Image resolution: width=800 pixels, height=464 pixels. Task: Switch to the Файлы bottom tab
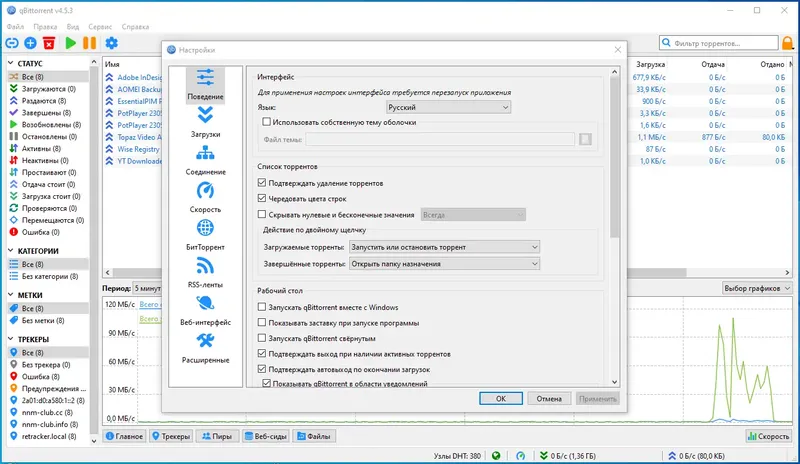(314, 436)
